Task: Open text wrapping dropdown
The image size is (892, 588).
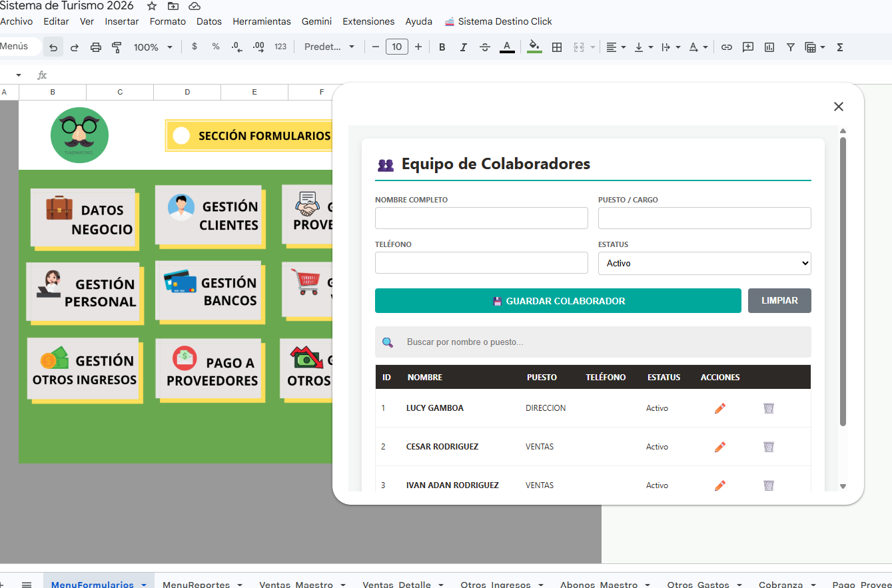Action: pos(671,47)
